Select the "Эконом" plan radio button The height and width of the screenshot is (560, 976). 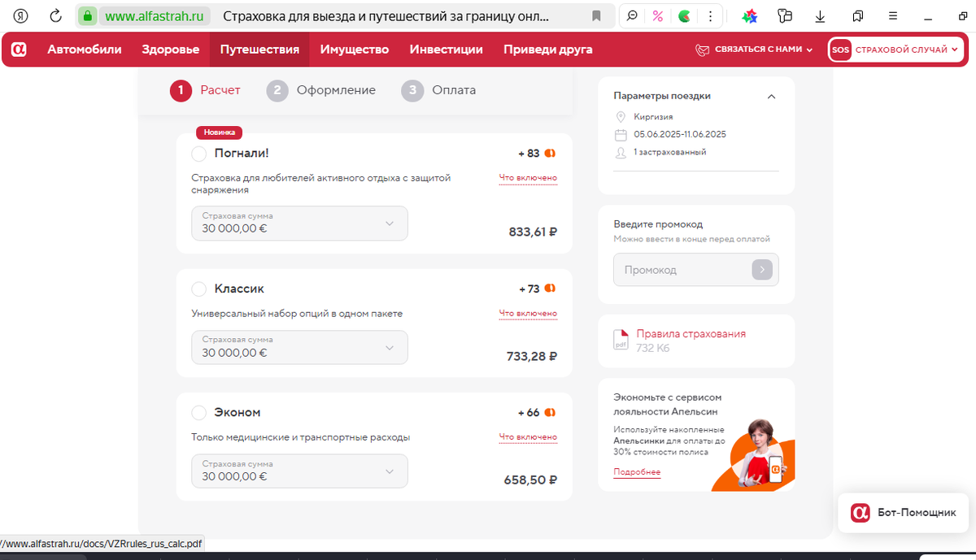tap(199, 413)
